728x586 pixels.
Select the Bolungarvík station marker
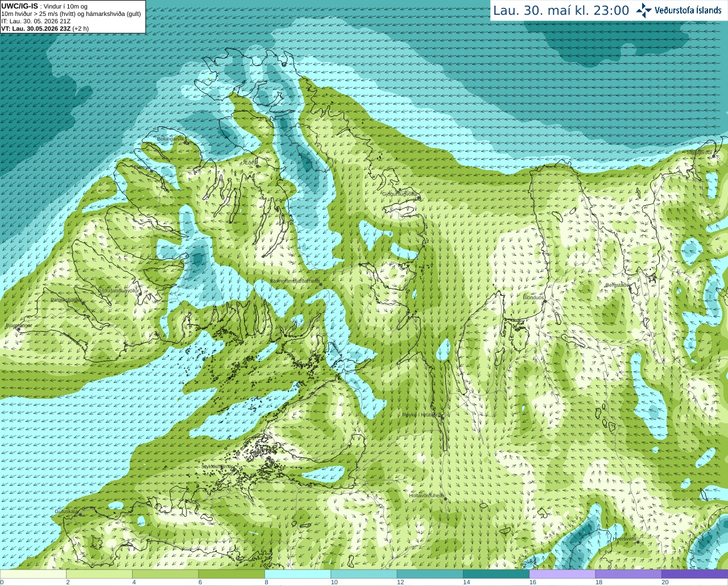(x=186, y=142)
